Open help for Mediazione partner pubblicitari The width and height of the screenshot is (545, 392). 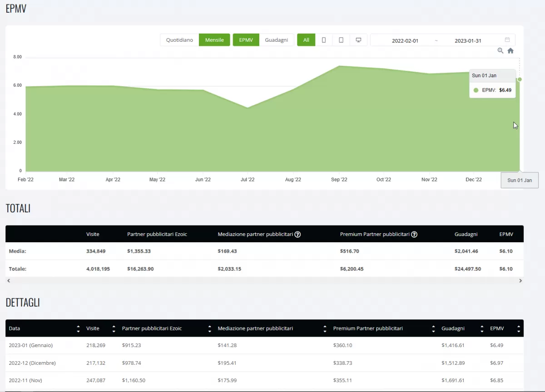tap(298, 235)
